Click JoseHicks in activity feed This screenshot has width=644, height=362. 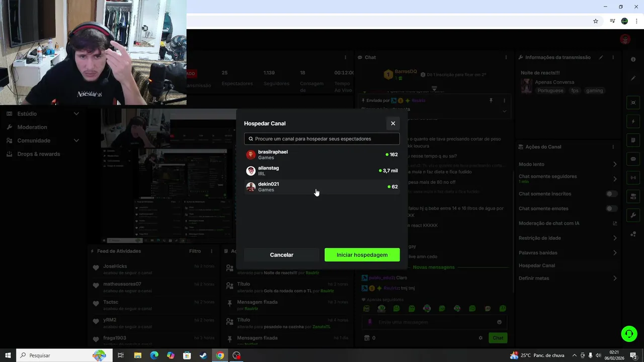(115, 266)
